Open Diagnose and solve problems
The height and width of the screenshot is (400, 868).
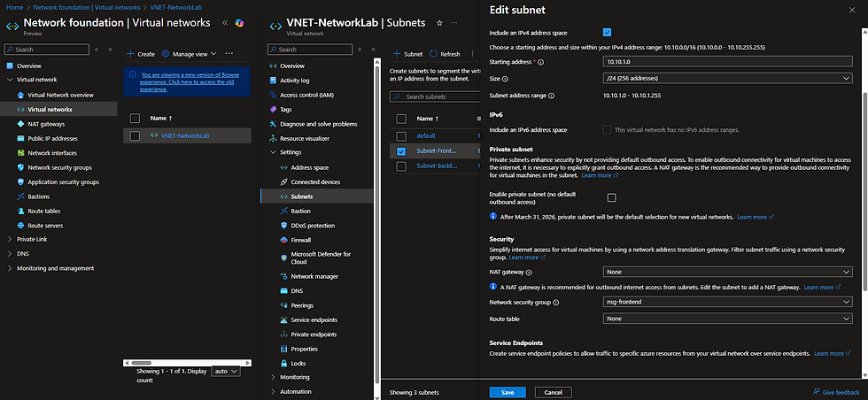point(318,124)
